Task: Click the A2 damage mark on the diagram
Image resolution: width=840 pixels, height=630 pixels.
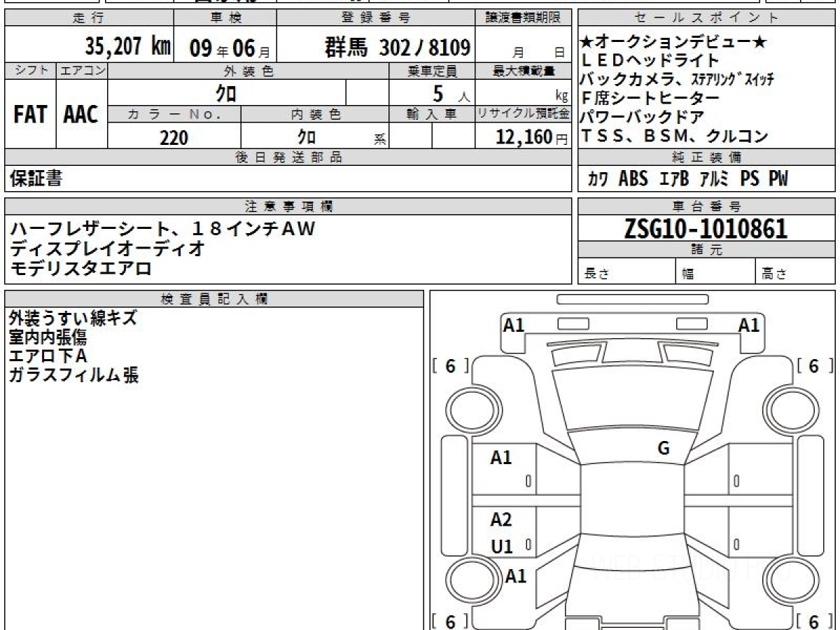Action: click(501, 520)
